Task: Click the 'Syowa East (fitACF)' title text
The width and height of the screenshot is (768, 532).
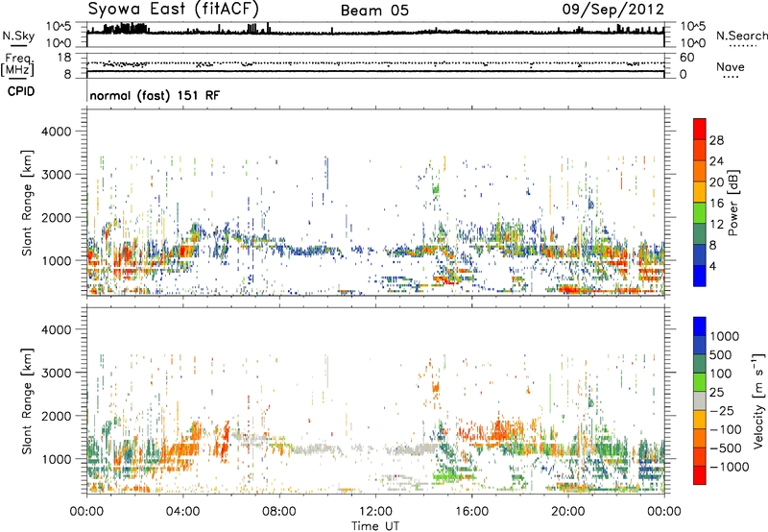Action: (x=174, y=10)
